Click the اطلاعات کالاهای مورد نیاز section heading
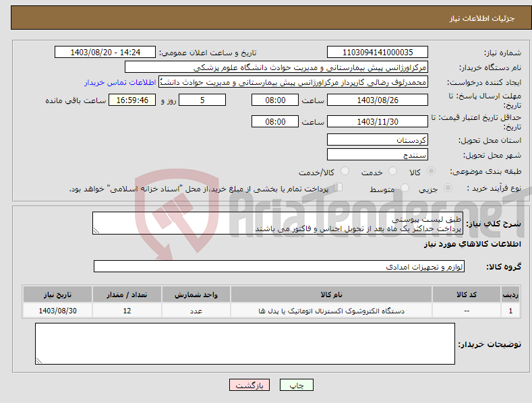This screenshot has width=532, height=403. pos(472,244)
